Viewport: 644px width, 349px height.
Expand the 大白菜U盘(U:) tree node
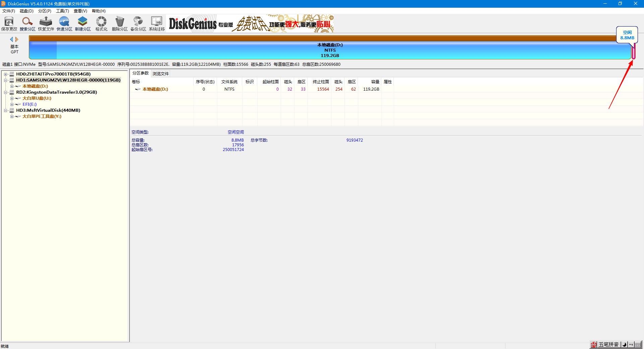pos(12,98)
